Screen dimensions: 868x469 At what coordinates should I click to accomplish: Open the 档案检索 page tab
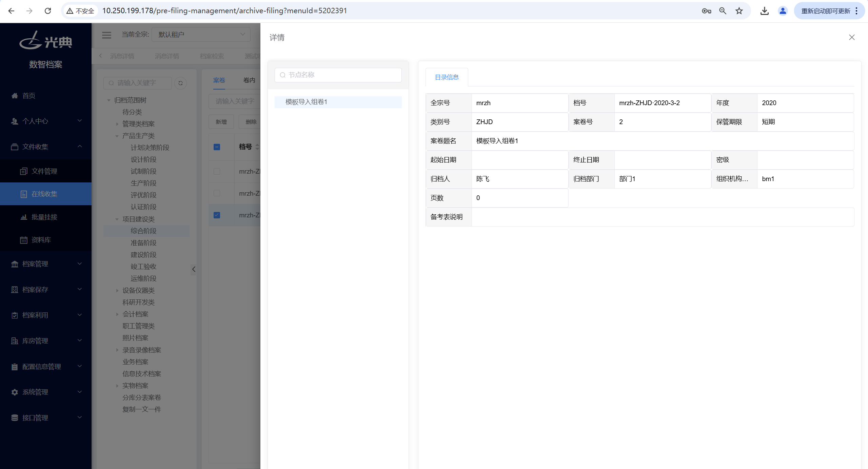coord(212,56)
